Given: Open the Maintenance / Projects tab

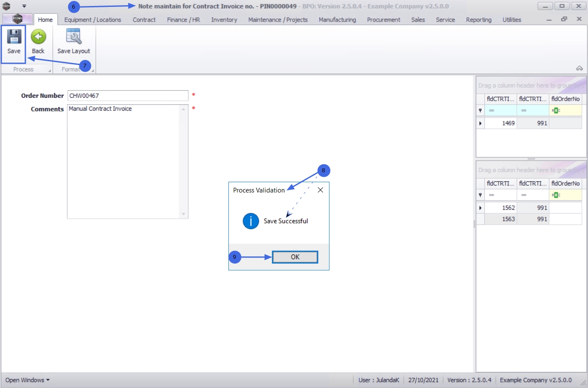Looking at the screenshot, I should [x=278, y=20].
